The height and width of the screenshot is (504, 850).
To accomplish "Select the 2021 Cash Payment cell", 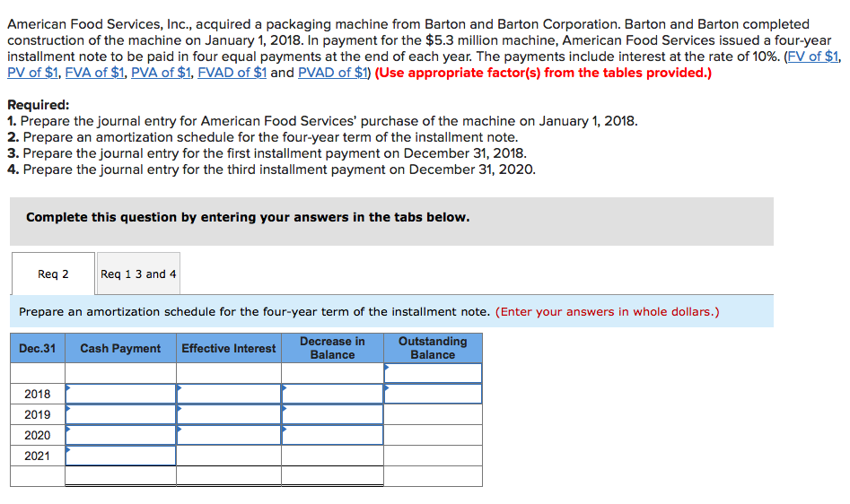I will pyautogui.click(x=120, y=456).
